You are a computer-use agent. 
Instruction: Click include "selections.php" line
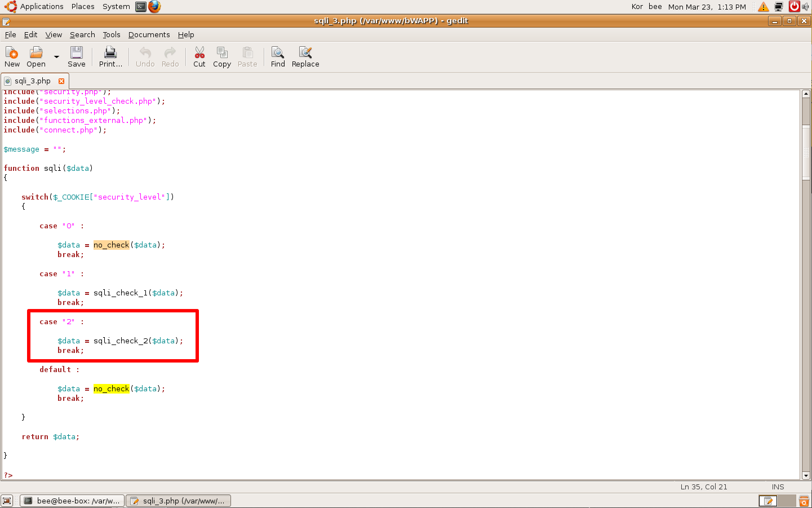point(62,111)
